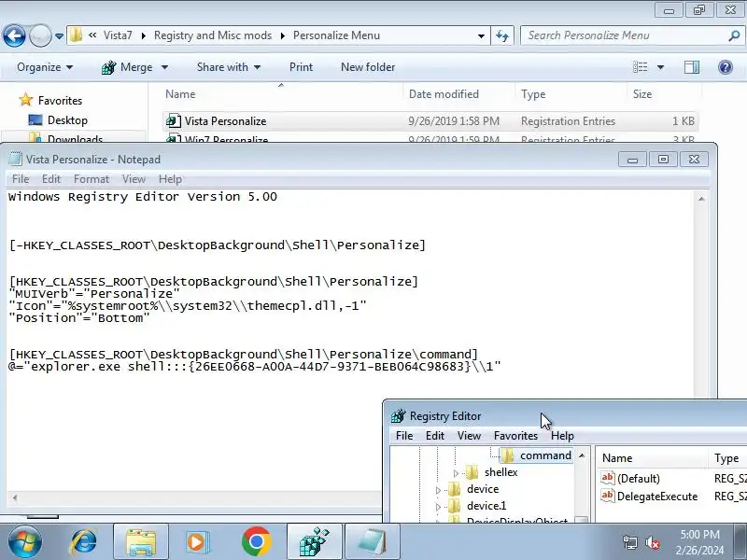
Task: Open the Merge dropdown arrow
Action: point(165,67)
